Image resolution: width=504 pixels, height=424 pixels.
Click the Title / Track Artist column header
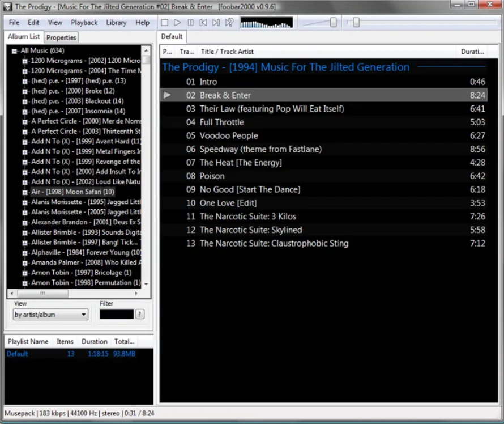[327, 52]
